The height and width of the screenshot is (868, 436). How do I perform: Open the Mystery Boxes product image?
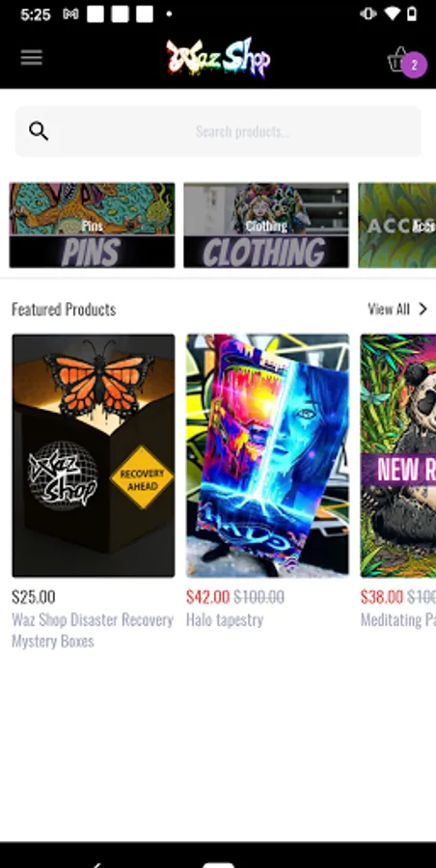(94, 455)
